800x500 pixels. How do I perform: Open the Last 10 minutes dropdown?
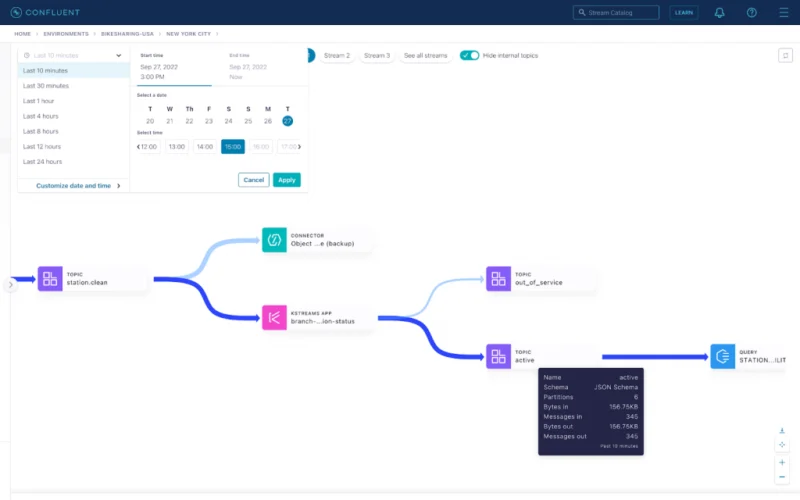click(73, 55)
